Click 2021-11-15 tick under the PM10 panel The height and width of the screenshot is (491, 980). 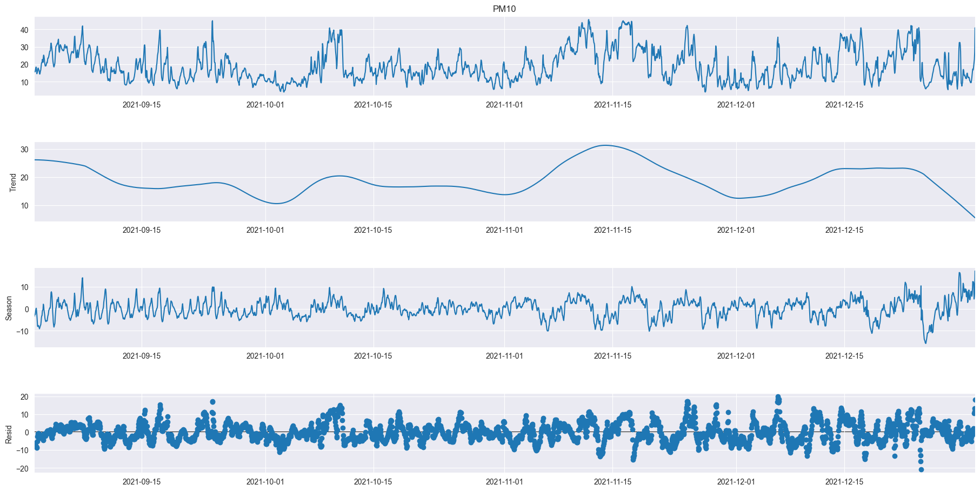612,105
